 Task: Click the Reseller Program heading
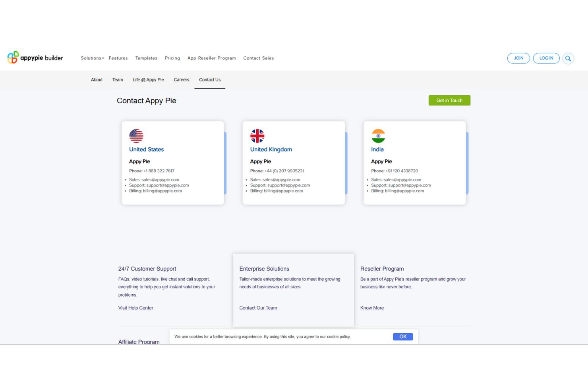pyautogui.click(x=382, y=269)
